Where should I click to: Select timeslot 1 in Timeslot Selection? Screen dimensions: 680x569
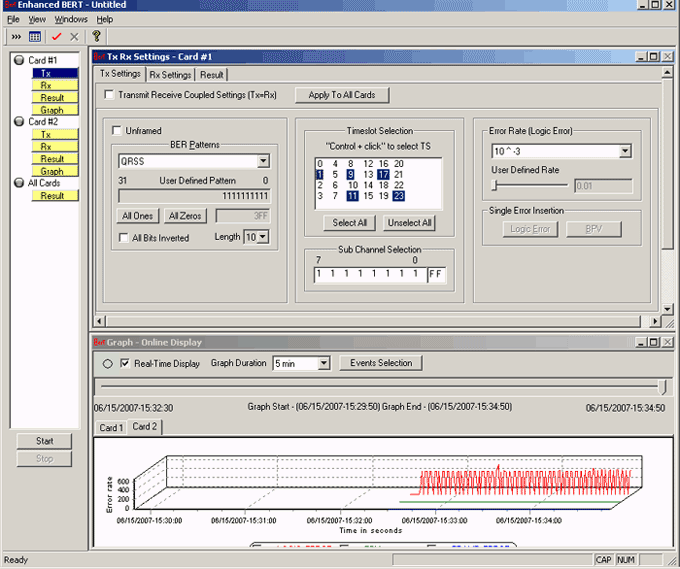(320, 174)
